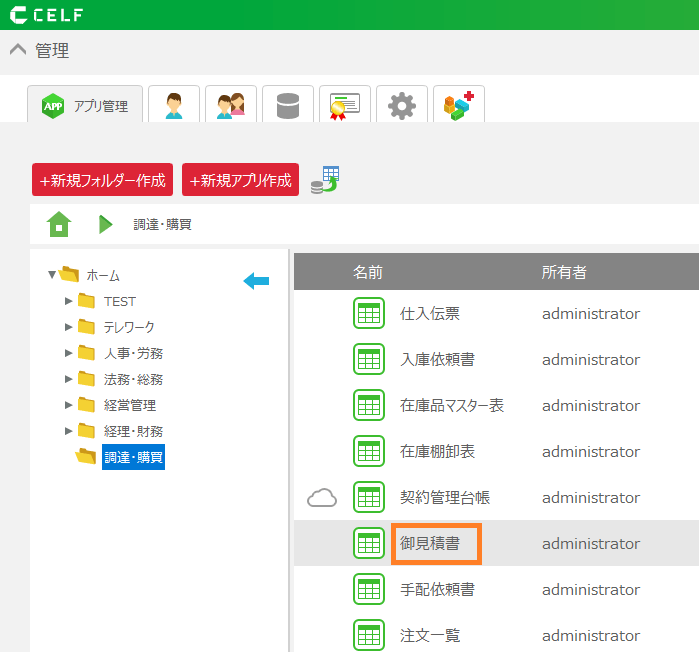This screenshot has height=652, width=699.
Task: Expand the 人事・労務 folder
Action: (68, 353)
